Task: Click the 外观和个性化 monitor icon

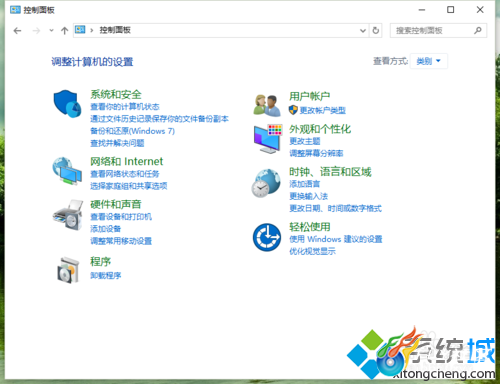Action: pyautogui.click(x=268, y=139)
